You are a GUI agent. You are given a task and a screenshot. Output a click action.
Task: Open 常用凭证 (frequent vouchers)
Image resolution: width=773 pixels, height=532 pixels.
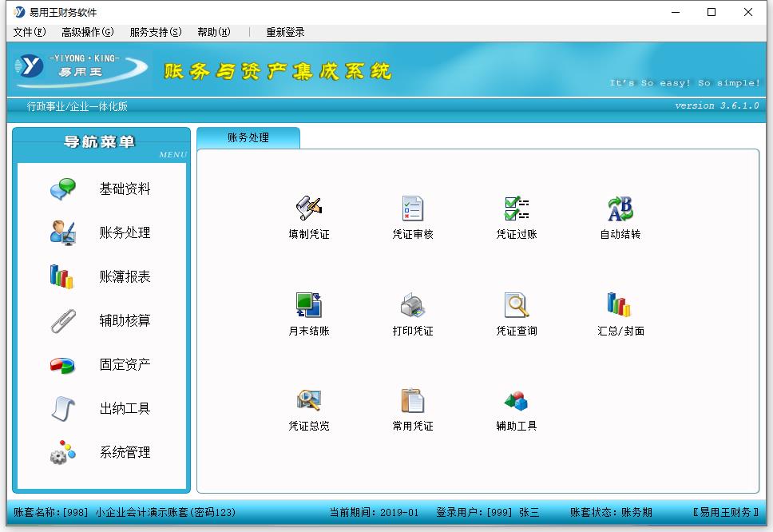click(x=411, y=407)
